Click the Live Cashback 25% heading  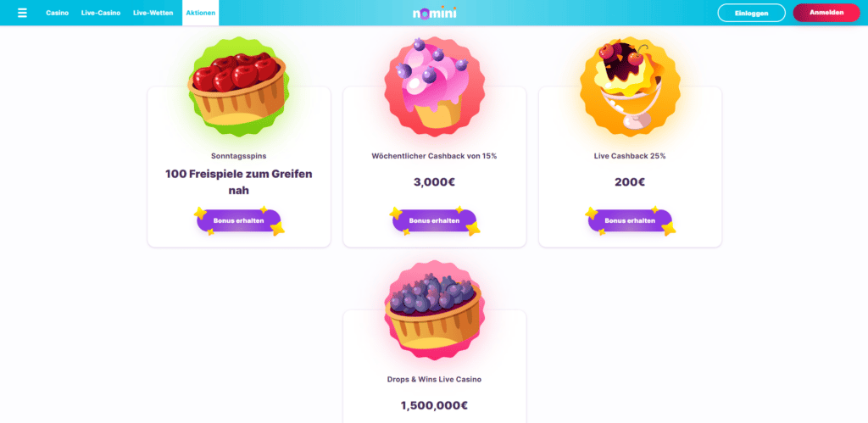(x=630, y=156)
